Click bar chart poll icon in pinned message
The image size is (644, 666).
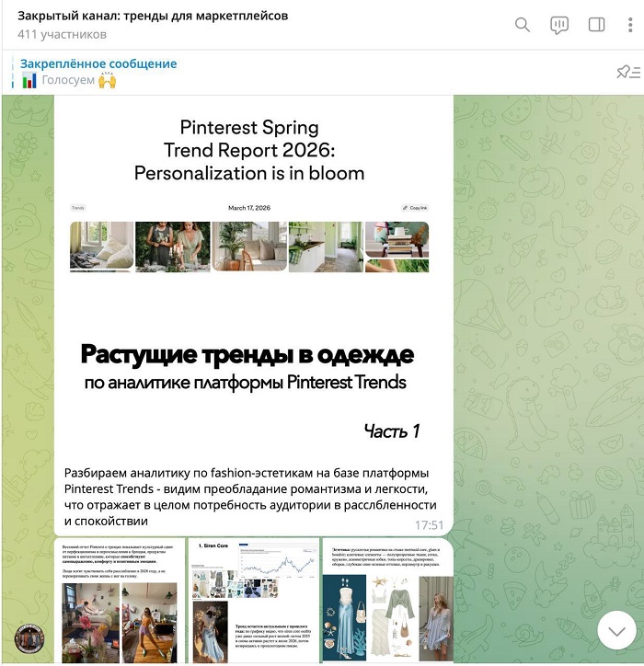(29, 80)
